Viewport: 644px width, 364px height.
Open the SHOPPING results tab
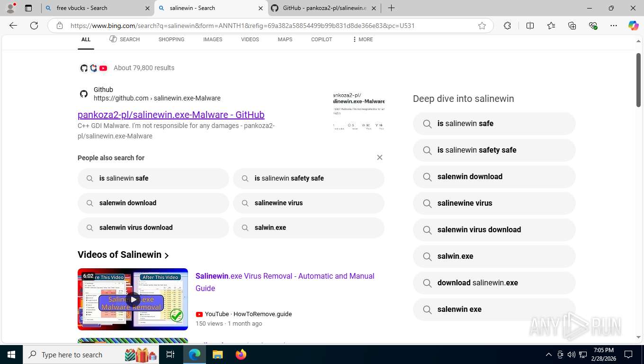[171, 39]
